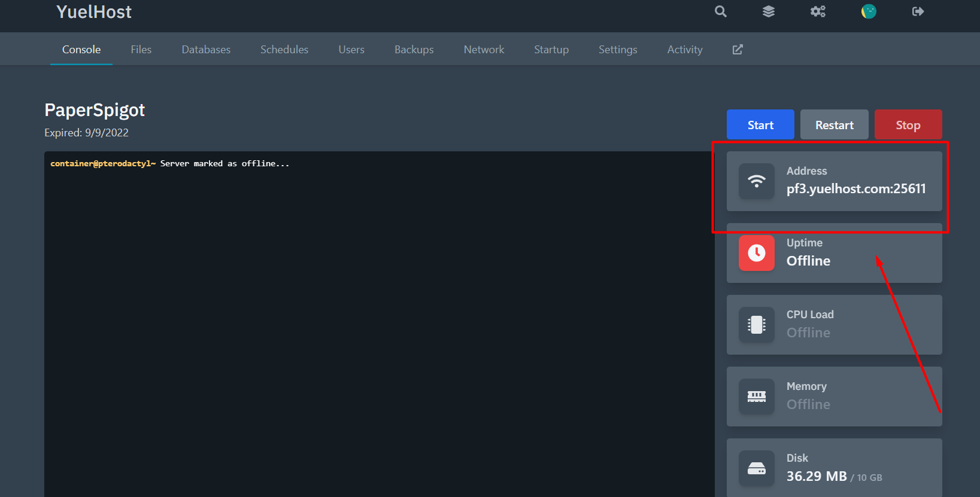Click the server address pf3.yuelhost.com:25611
980x497 pixels.
[x=855, y=189]
